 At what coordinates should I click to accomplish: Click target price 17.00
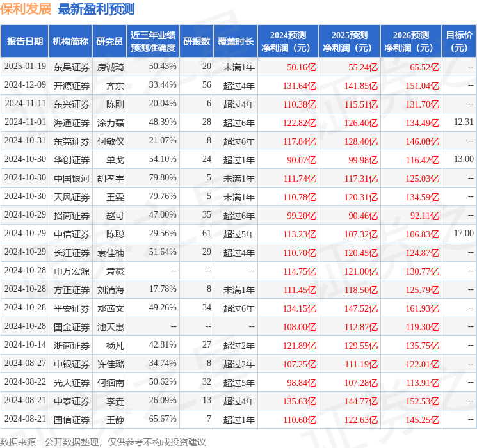point(464,233)
